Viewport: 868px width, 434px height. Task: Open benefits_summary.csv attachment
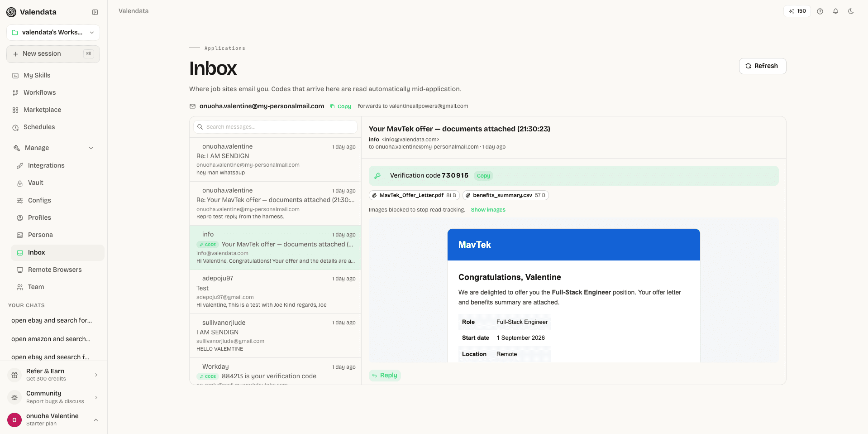tap(506, 195)
